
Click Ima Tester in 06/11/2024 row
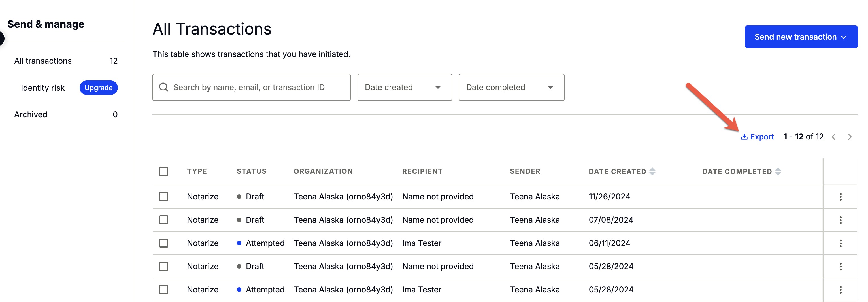pos(422,243)
